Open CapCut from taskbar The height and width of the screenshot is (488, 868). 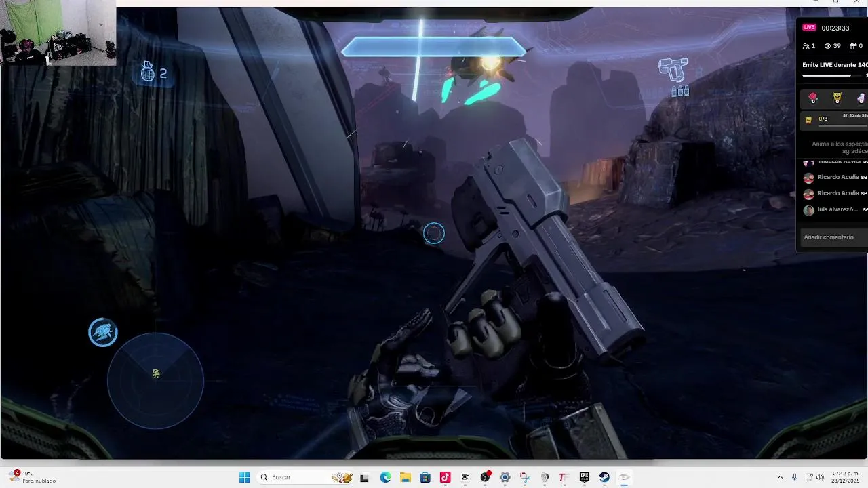click(465, 477)
